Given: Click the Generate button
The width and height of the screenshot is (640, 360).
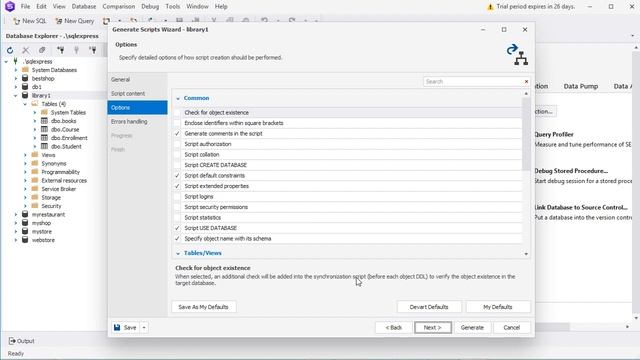Looking at the screenshot, I should 472,327.
